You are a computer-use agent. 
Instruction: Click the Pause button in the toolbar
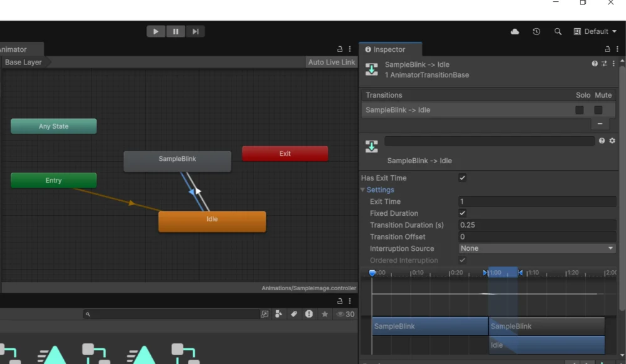tap(175, 31)
